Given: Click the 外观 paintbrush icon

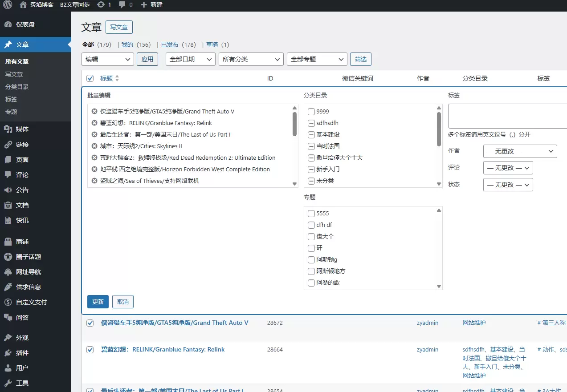Looking at the screenshot, I should pos(8,338).
